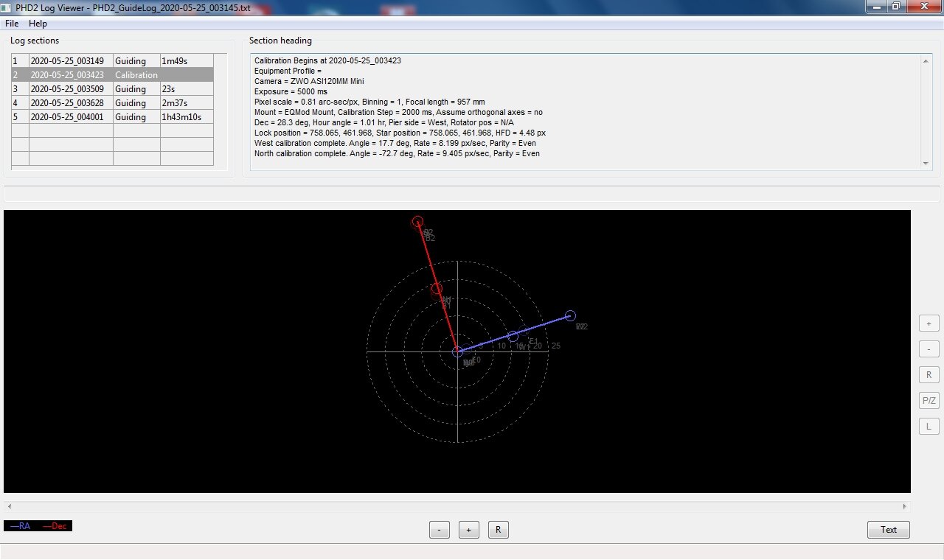Select log section 2020-05-25_003149
This screenshot has height=560, width=944.
[x=112, y=60]
